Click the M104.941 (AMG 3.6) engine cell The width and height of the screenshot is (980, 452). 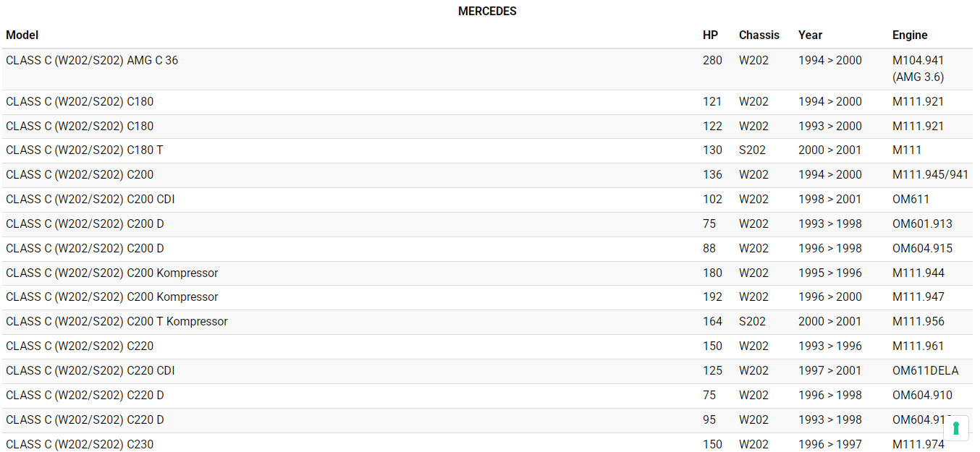[918, 69]
